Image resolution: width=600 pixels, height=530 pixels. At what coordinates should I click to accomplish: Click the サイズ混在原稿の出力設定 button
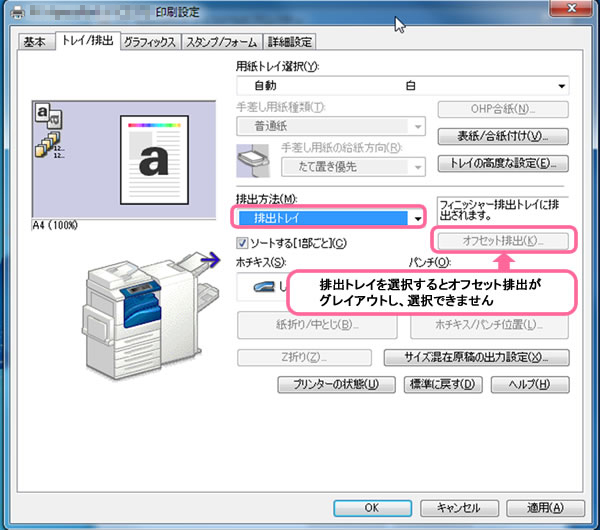coord(476,357)
